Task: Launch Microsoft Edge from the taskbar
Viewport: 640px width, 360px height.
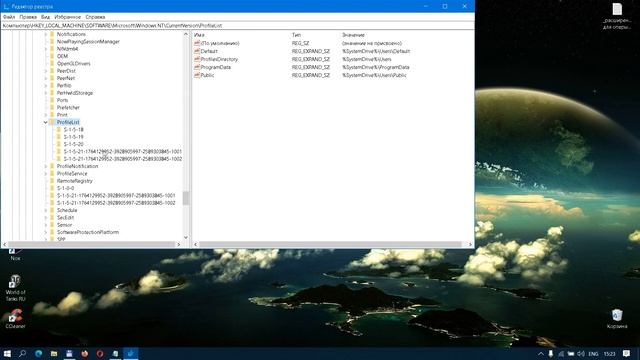Action: tap(38, 353)
